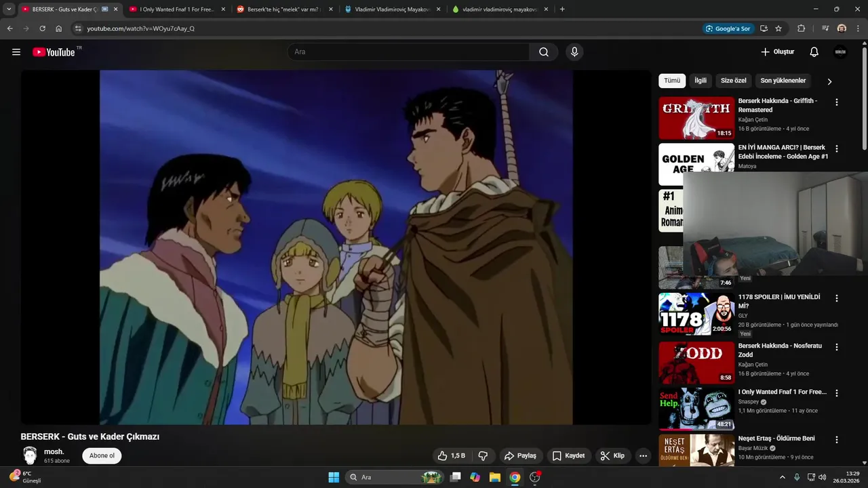
Task: Bookmark this page with the star
Action: point(778,28)
